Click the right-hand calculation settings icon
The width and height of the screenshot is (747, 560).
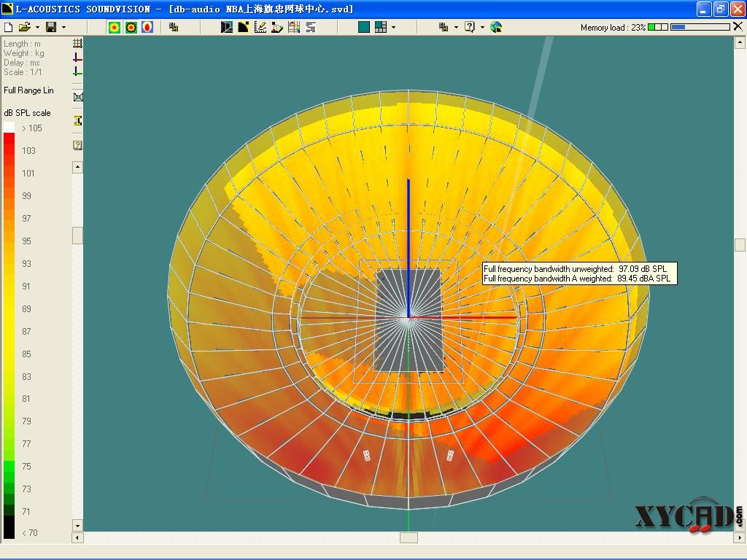click(x=444, y=27)
